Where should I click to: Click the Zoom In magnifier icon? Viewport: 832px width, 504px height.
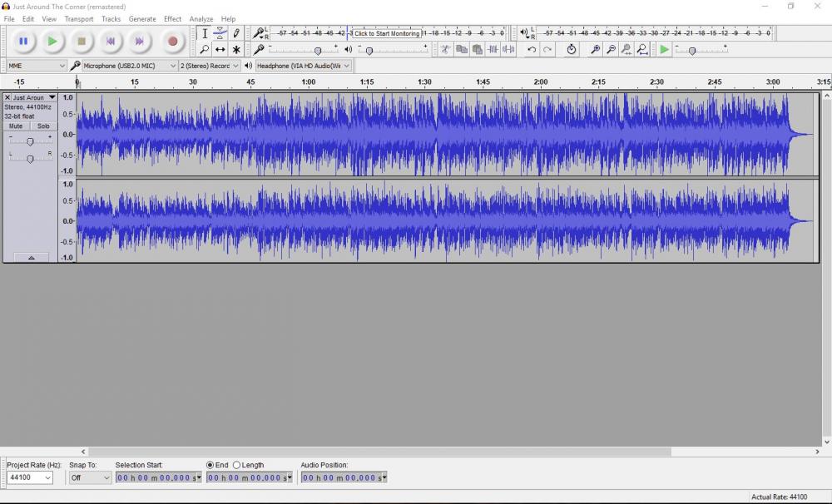595,50
